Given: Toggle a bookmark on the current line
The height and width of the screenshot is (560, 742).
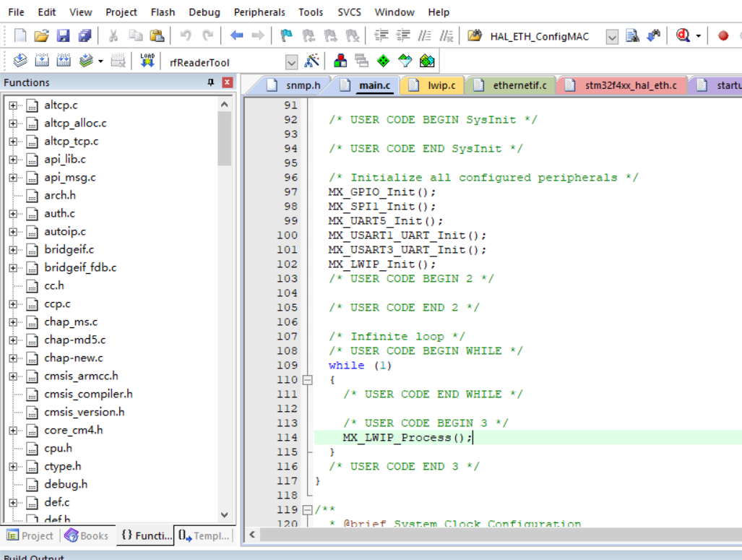Looking at the screenshot, I should [285, 35].
